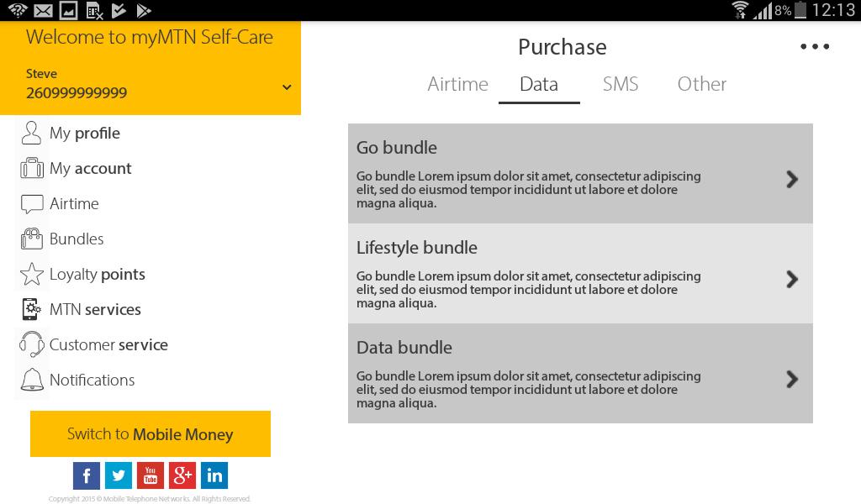Click the Loyalty points star icon
The image size is (861, 504).
[x=31, y=274]
